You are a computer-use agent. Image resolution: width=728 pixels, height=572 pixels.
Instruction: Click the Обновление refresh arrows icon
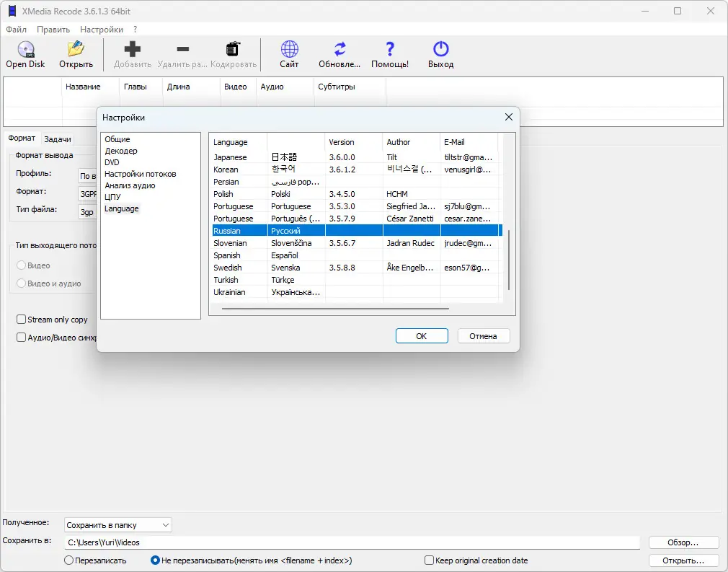340,49
